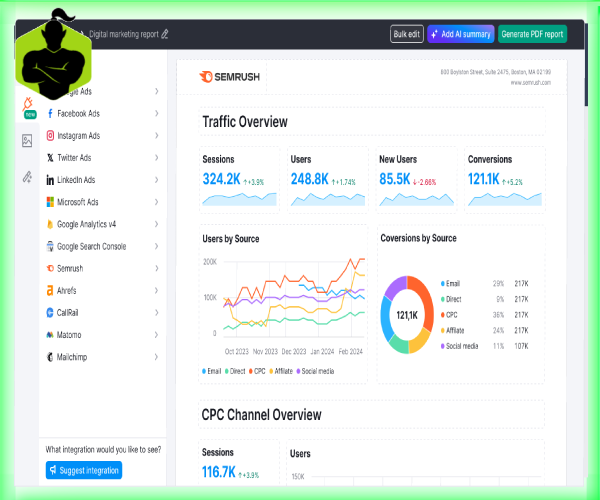Click the Users 248.8K metric card
This screenshot has height=500, width=600.
(x=328, y=180)
